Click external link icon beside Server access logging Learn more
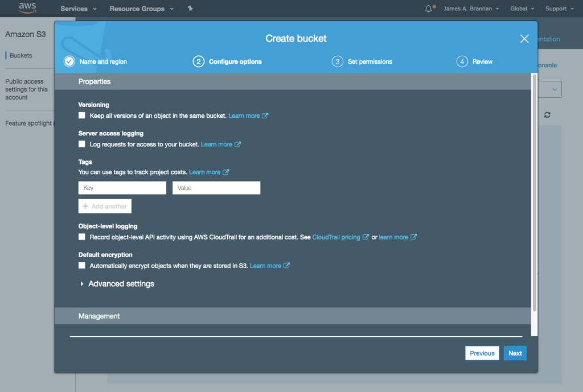Viewport: 583px width, 392px height. 238,144
